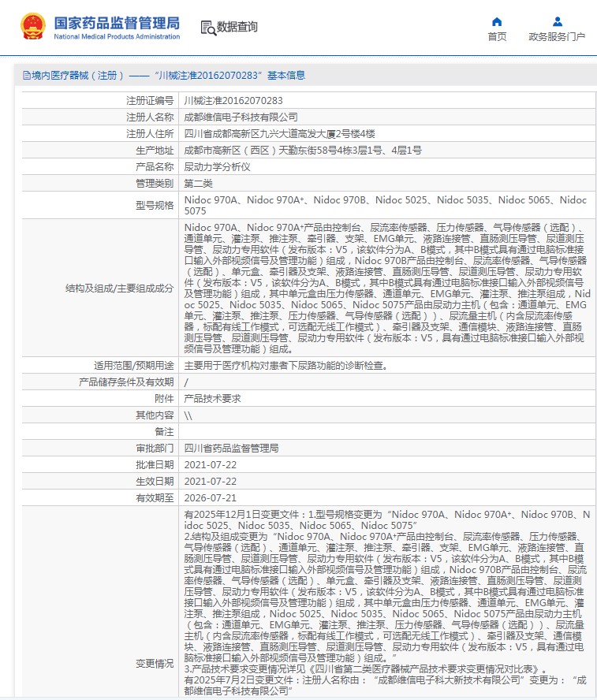The width and height of the screenshot is (597, 700).
Task: Click the 首页 home icon
Action: click(x=497, y=21)
